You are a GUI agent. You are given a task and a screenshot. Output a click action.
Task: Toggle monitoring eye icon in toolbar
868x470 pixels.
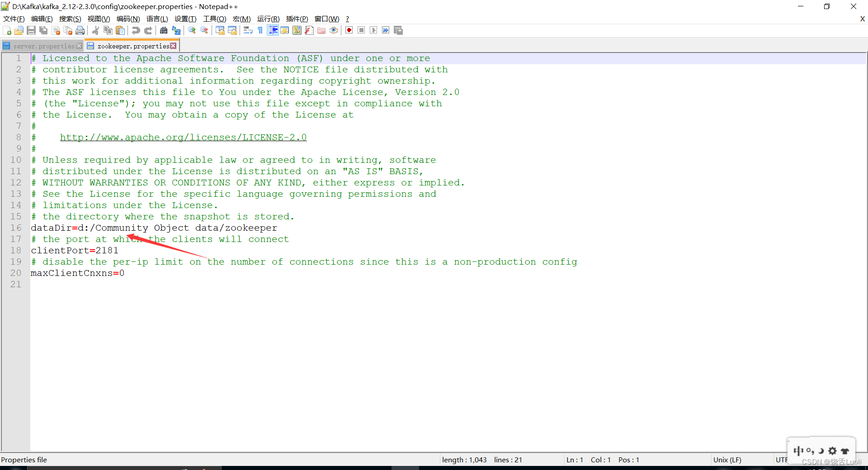pyautogui.click(x=334, y=30)
